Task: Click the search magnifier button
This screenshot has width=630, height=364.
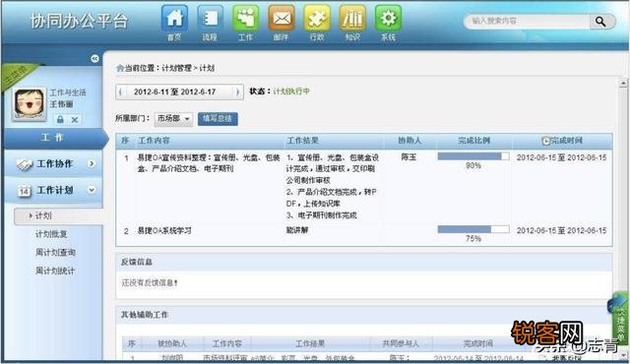Action: point(600,22)
